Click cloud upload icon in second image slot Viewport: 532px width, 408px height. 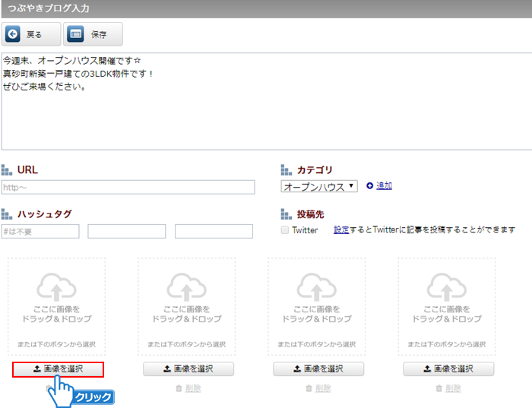click(186, 287)
